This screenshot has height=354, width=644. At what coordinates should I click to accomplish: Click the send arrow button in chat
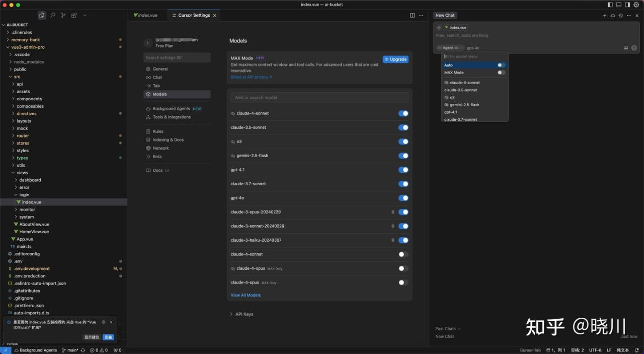(x=634, y=48)
